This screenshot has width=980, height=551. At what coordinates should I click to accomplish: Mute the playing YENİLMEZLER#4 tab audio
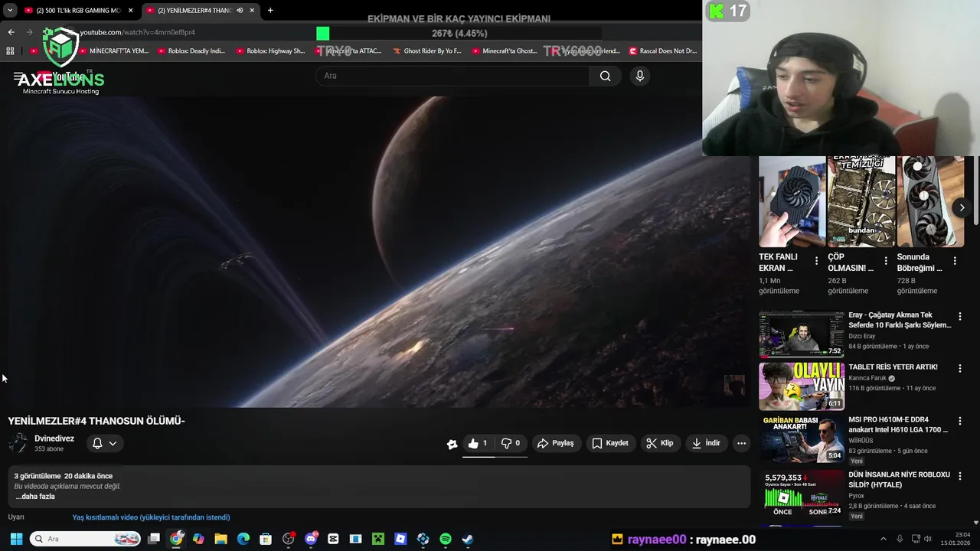click(x=240, y=11)
